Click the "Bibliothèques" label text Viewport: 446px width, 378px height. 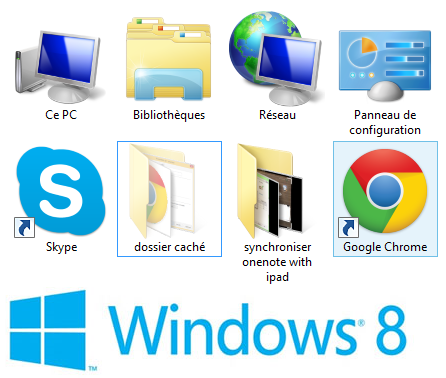pos(169,115)
